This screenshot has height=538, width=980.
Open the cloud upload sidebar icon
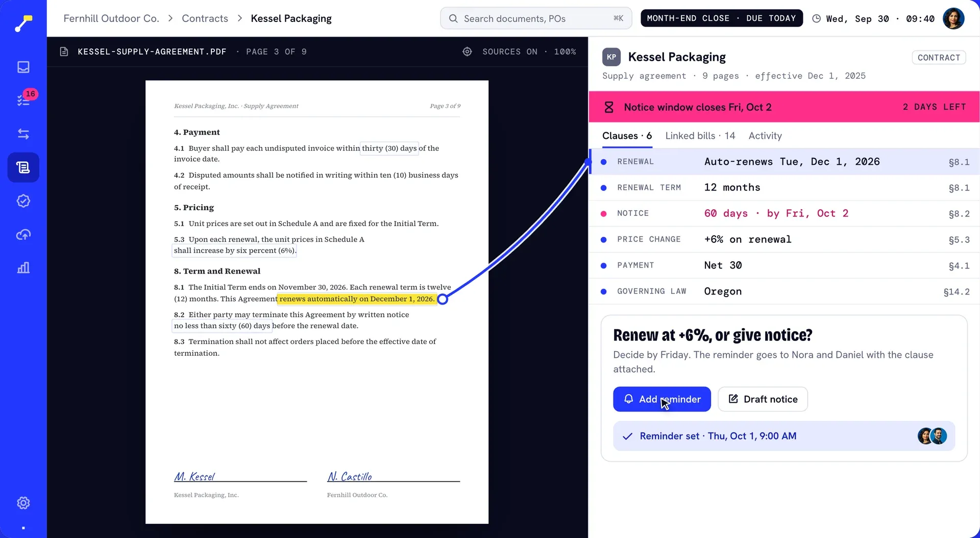[x=23, y=234]
